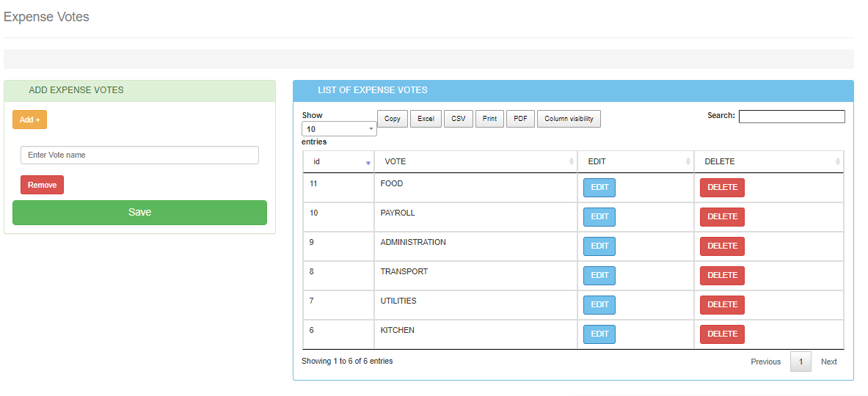Edit the FOOD vote row
Screen dimensions: 868x396
(x=599, y=188)
